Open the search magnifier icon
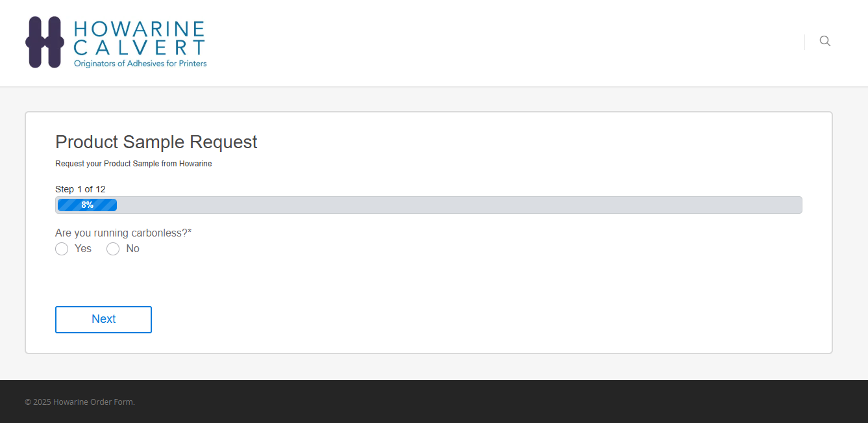Image resolution: width=868 pixels, height=423 pixels. (825, 41)
